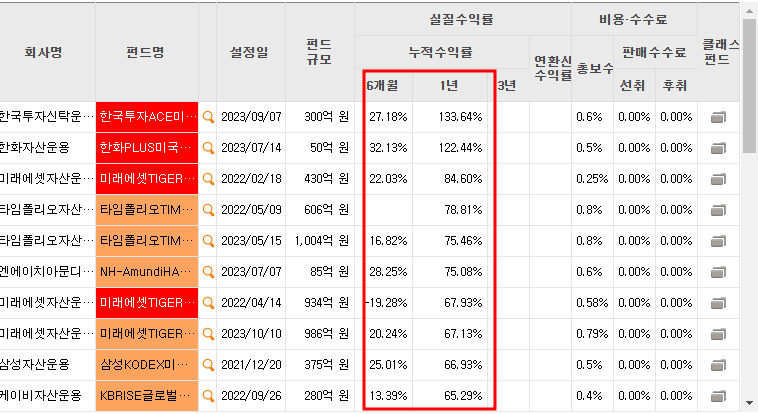Open magnifier for 타임폴리오TIM fund dated 2022/05/09
This screenshot has height=414, width=758.
[208, 210]
